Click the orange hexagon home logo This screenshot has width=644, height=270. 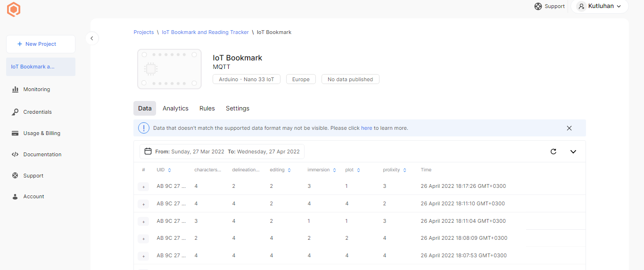14,9
